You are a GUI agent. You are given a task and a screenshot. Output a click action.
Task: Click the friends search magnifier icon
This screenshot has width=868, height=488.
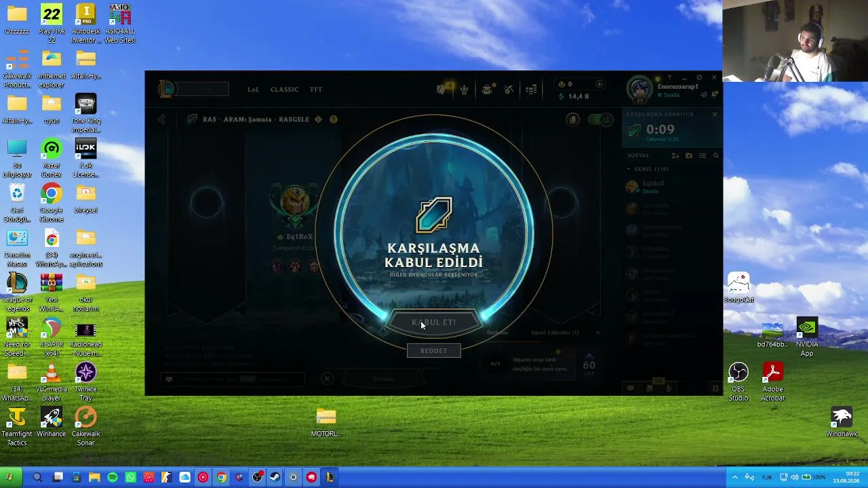coord(715,156)
